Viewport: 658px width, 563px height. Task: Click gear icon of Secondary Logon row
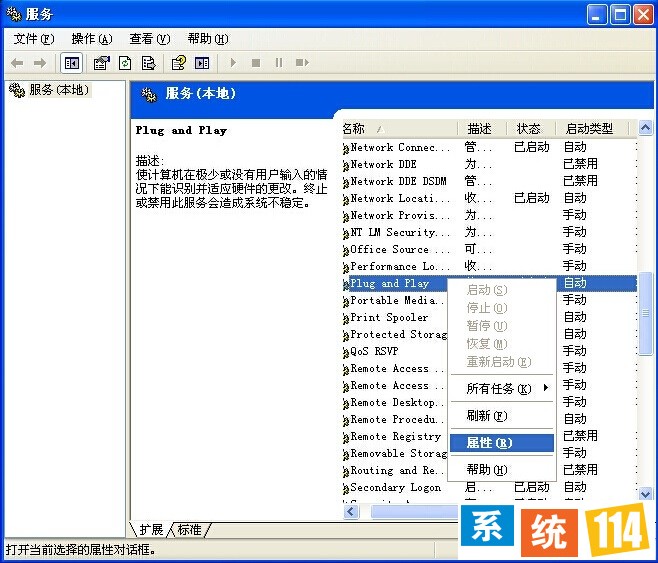pyautogui.click(x=346, y=488)
